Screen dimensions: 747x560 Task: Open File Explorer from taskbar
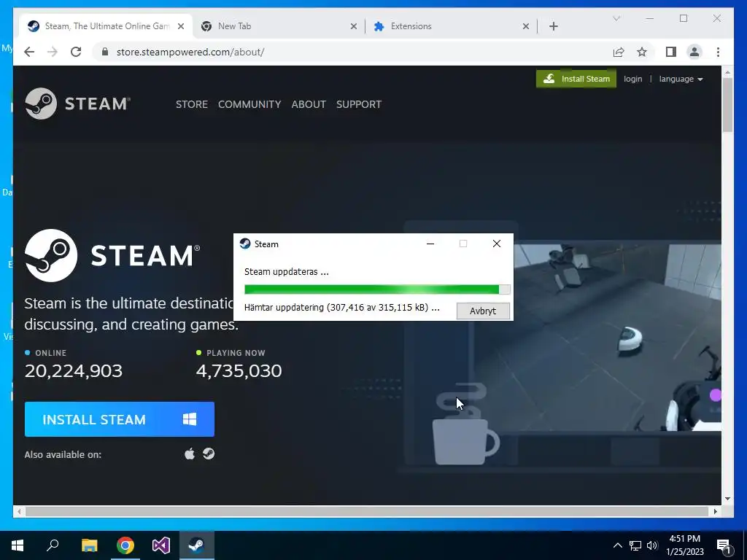coord(89,545)
